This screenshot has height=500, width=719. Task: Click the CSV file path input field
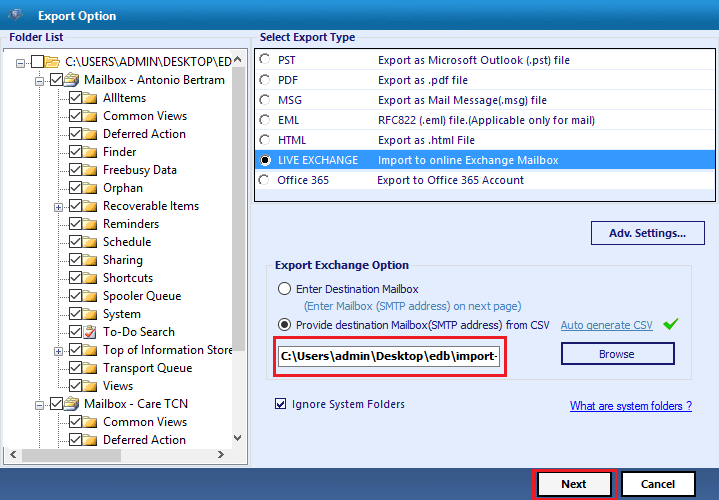tap(388, 356)
